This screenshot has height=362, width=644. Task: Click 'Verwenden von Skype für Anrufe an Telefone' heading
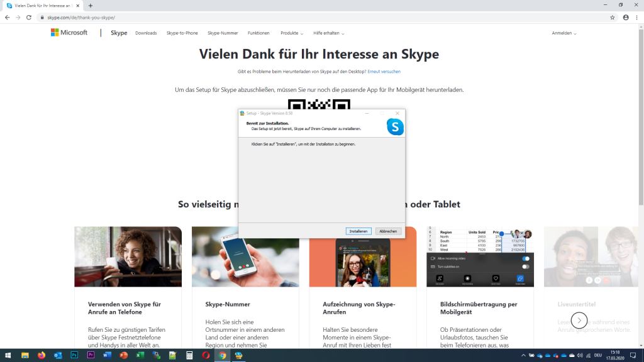tap(125, 308)
